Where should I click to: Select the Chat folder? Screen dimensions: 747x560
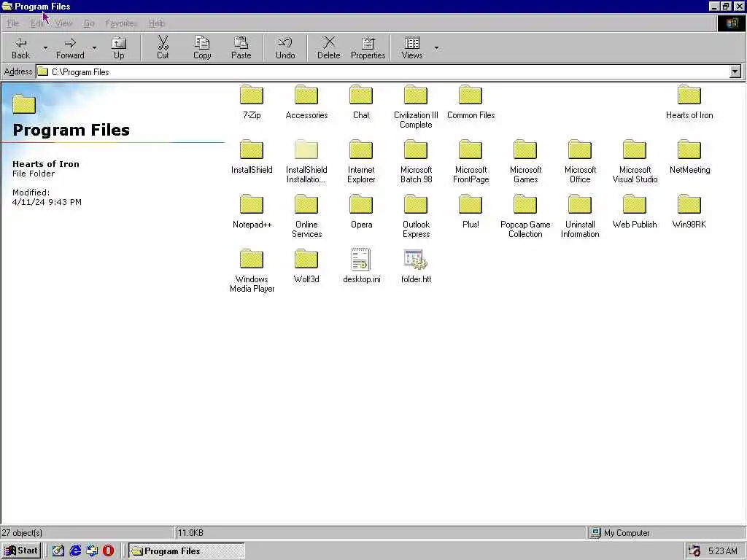pos(361,102)
